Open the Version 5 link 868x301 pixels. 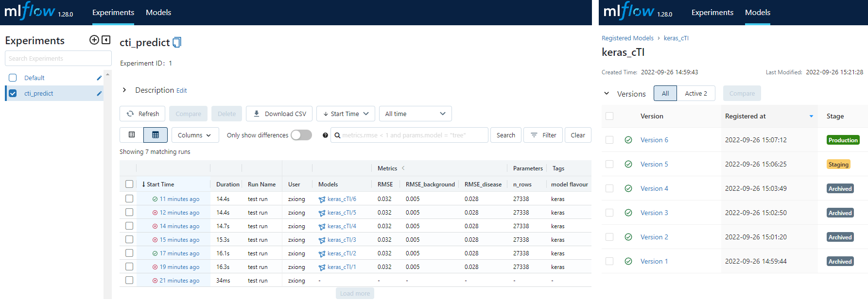[654, 164]
